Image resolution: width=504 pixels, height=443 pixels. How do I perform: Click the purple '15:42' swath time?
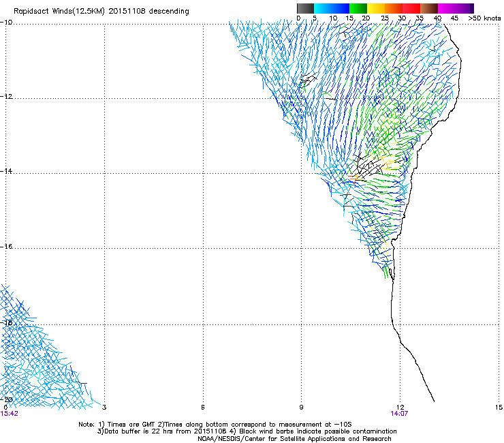point(10,414)
